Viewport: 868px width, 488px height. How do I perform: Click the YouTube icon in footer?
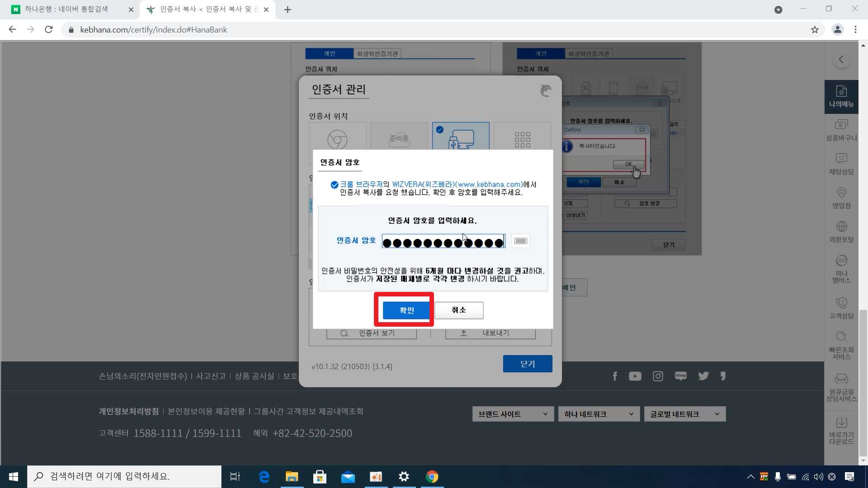[635, 376]
